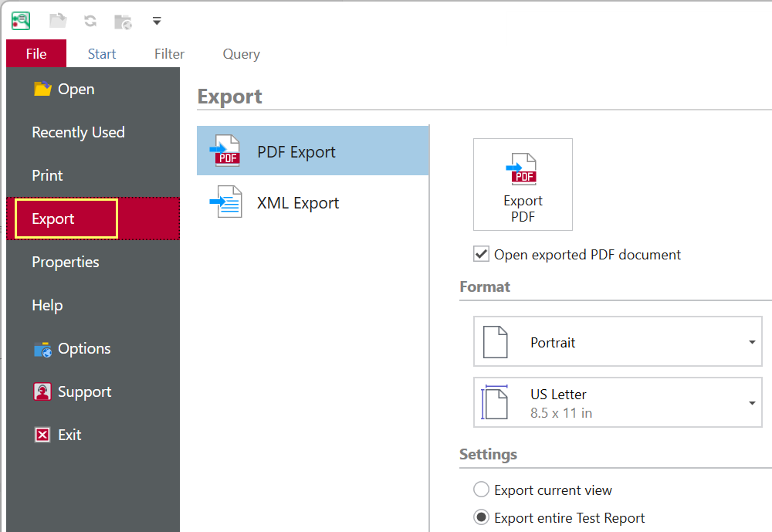
Task: Uncheck Open exported PDF document
Action: coord(482,254)
